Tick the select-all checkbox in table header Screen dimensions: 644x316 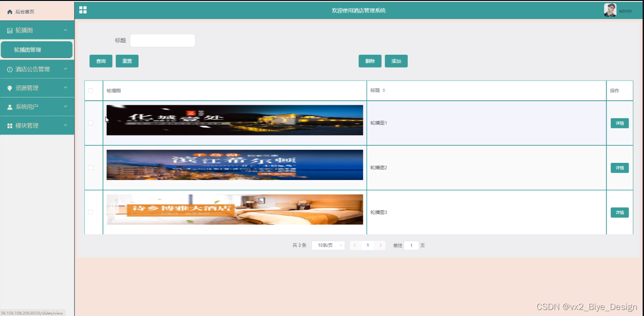coord(91,90)
